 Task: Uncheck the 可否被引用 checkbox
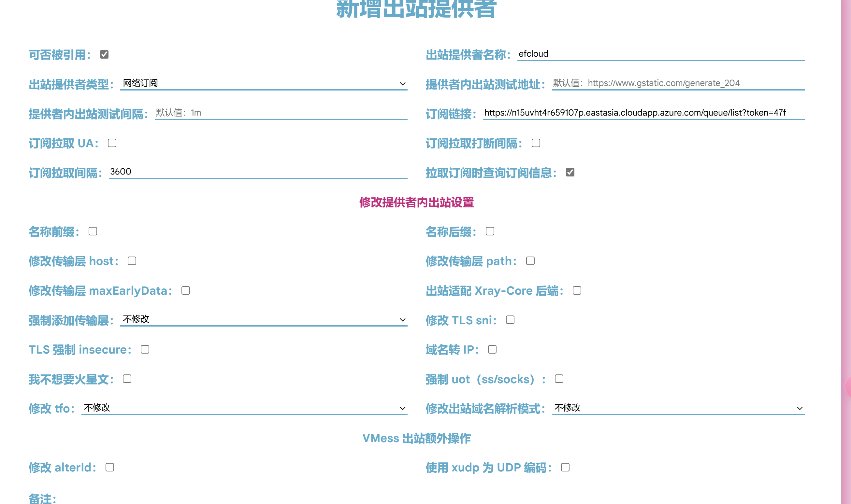(x=104, y=55)
